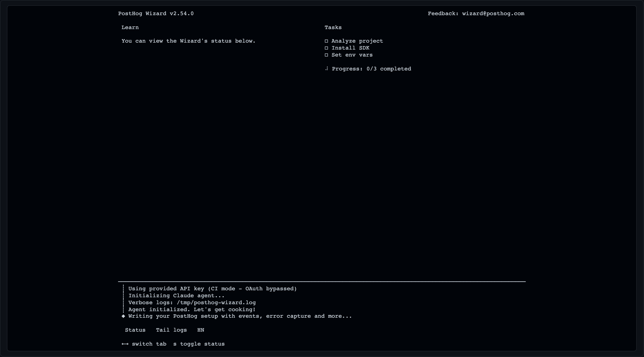Image resolution: width=644 pixels, height=357 pixels.
Task: Click the spinner icon beside Progress
Action: click(327, 69)
